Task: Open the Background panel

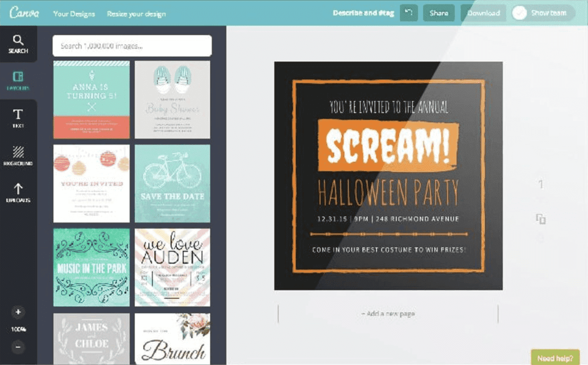Action: [18, 155]
